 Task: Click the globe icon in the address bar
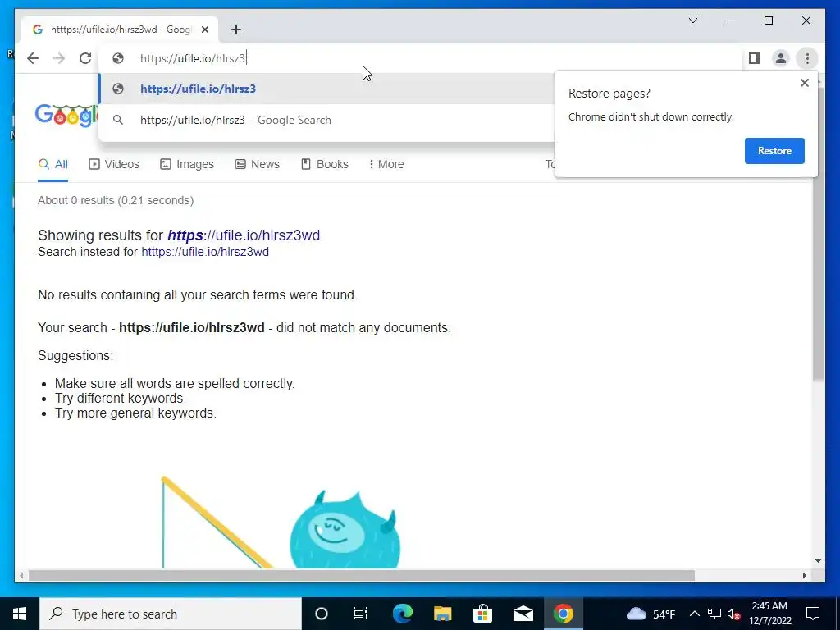coord(118,58)
